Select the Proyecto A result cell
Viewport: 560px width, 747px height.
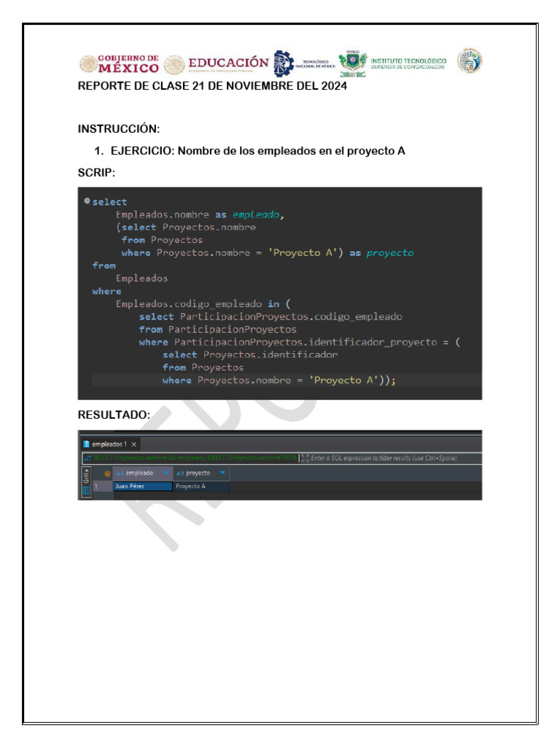click(201, 486)
